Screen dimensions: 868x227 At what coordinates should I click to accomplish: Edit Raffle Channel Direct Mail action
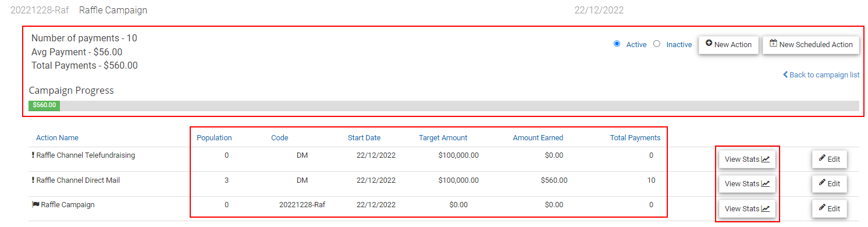(829, 183)
